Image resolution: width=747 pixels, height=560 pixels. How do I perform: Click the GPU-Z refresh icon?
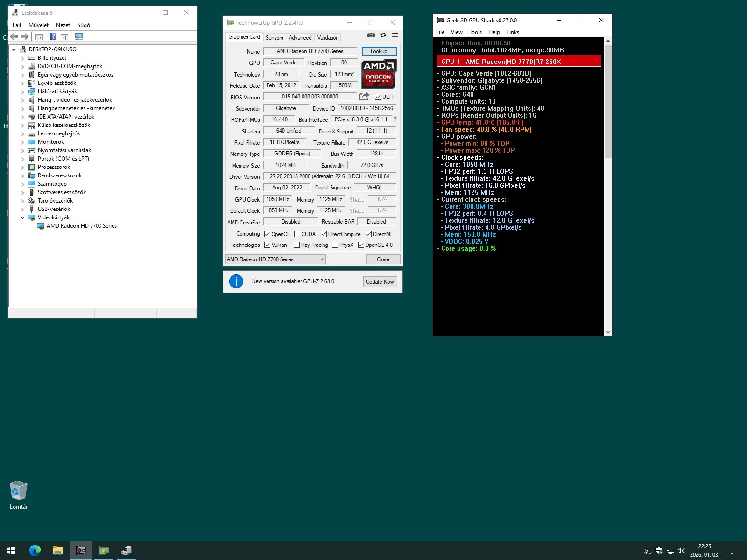click(x=383, y=35)
